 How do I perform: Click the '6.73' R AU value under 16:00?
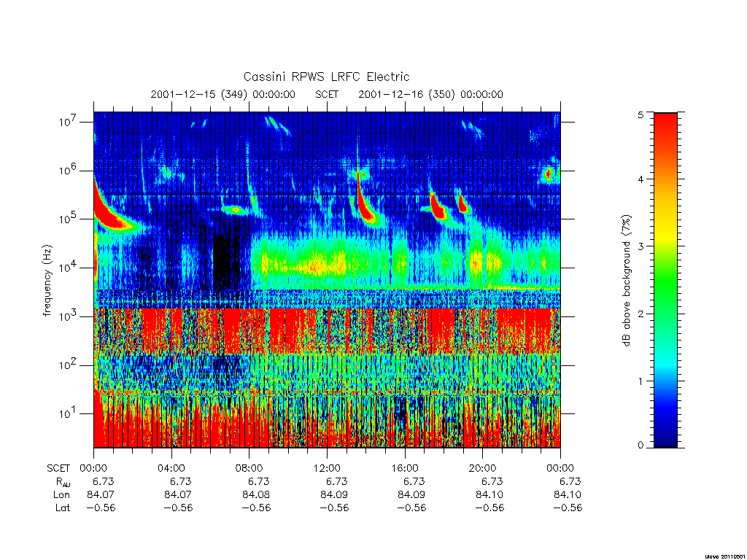[x=414, y=481]
